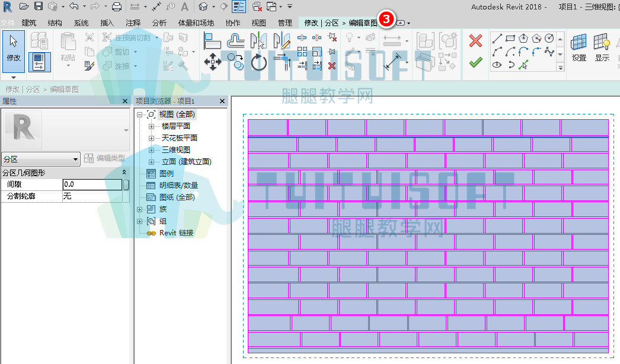Pick the Mirror - Draw Axis tool with pencil
Screen dimensions: 620x364
pyautogui.click(x=282, y=40)
